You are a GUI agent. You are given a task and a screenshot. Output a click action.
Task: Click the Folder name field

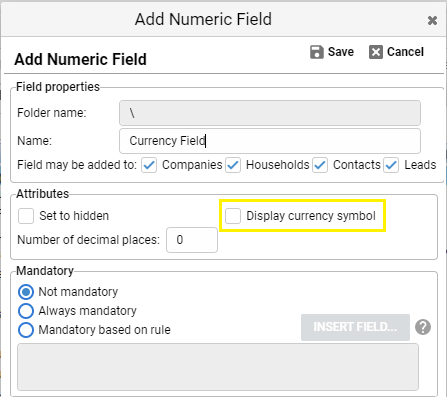pos(270,113)
